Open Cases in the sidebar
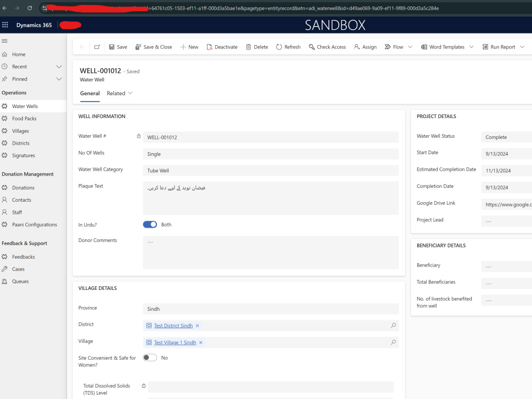Screen dimensions: 532x399 point(33,269)
